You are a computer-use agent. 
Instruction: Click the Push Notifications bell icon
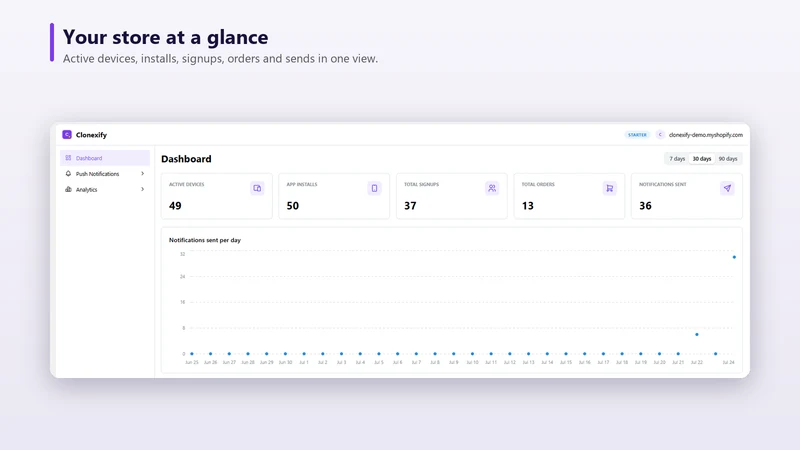click(68, 174)
